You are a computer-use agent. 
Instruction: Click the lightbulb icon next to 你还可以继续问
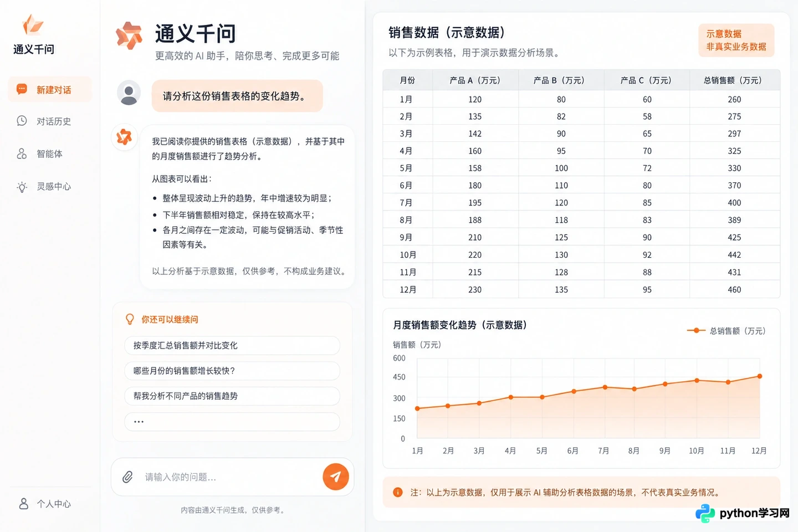tap(130, 319)
